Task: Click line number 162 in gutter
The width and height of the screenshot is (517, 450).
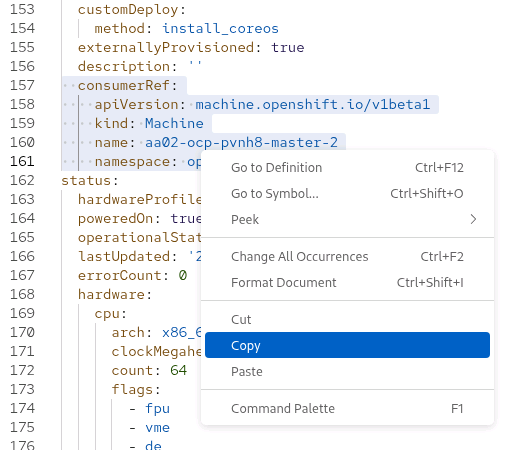Action: 22,180
